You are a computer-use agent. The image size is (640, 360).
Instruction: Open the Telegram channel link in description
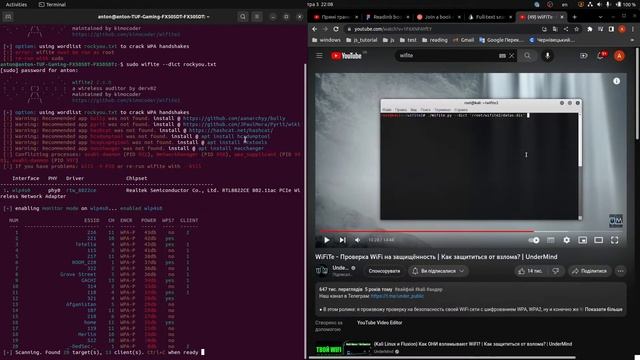click(397, 296)
